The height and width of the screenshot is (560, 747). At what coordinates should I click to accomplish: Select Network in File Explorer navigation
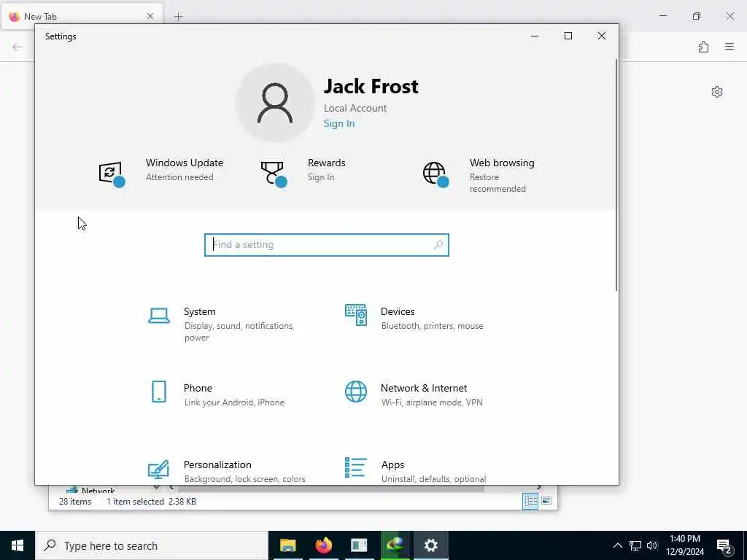tap(98, 490)
